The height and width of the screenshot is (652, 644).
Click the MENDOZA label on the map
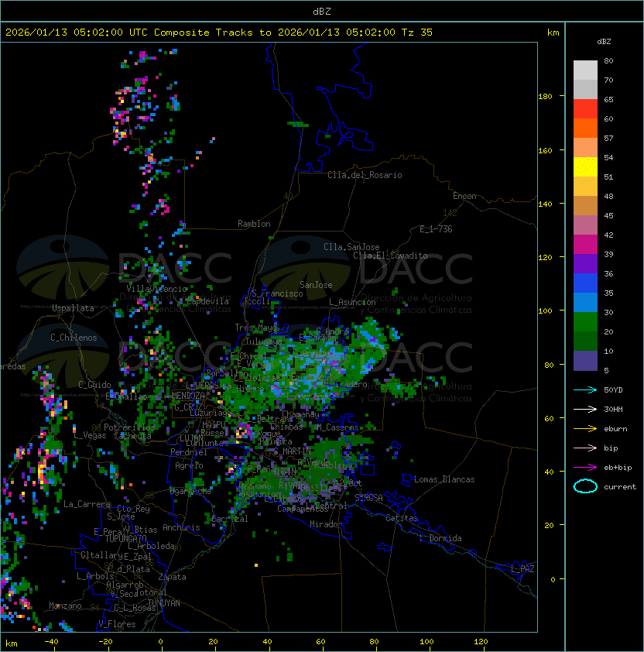pyautogui.click(x=188, y=396)
